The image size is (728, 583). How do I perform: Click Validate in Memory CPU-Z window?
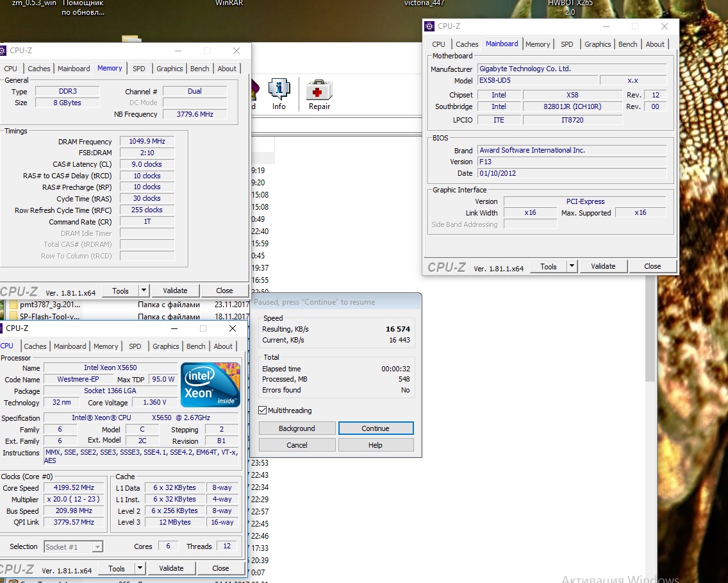click(x=175, y=291)
